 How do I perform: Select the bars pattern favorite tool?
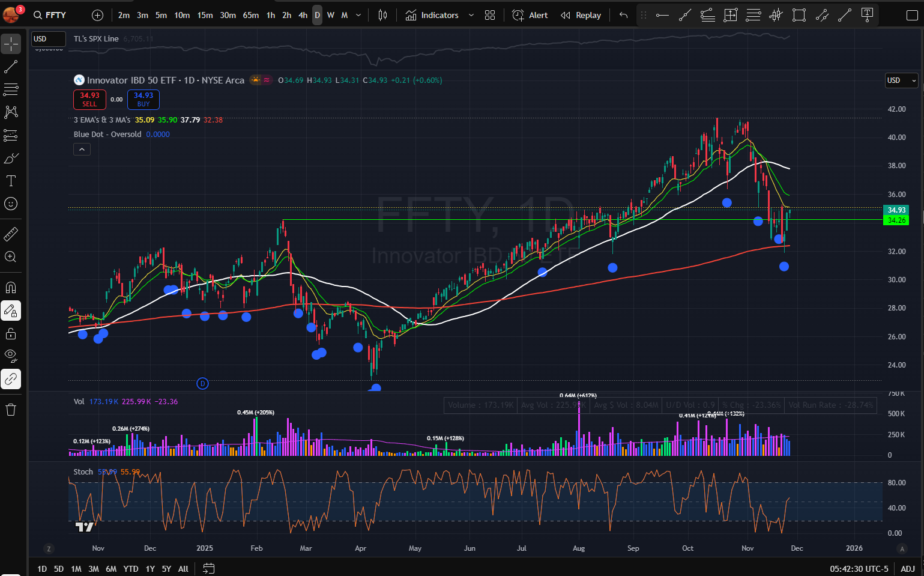[776, 15]
